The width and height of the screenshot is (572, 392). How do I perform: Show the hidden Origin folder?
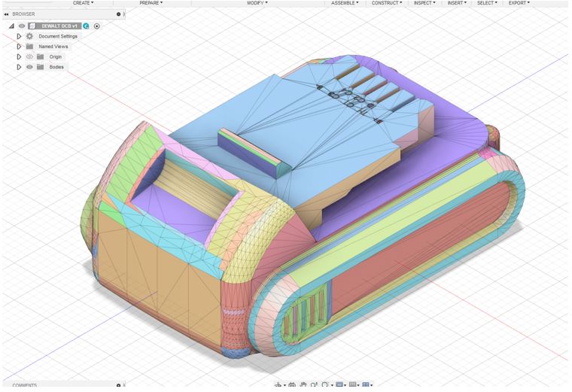tap(29, 57)
